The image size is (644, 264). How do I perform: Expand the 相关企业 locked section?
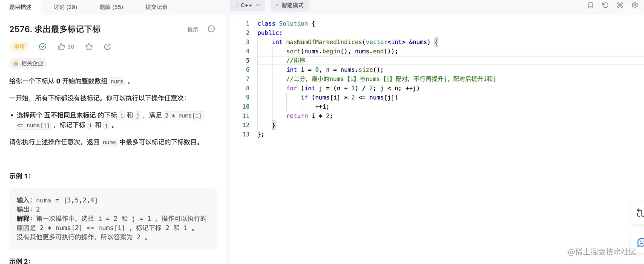pos(28,63)
